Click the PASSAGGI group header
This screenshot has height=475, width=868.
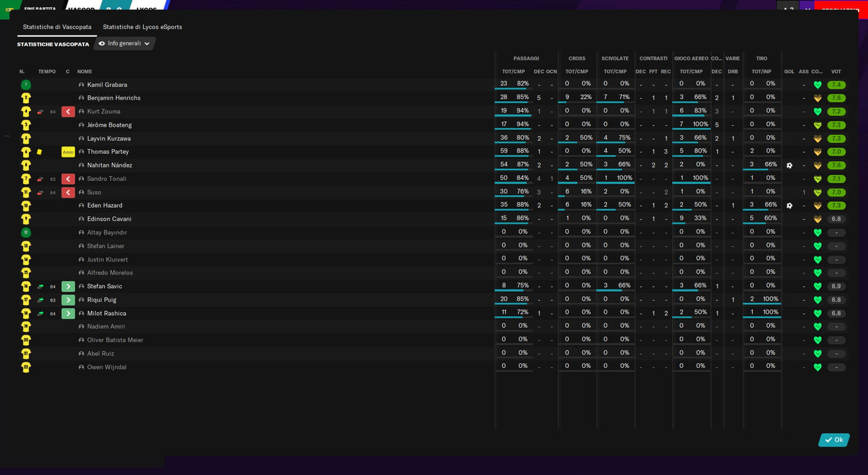click(x=526, y=59)
